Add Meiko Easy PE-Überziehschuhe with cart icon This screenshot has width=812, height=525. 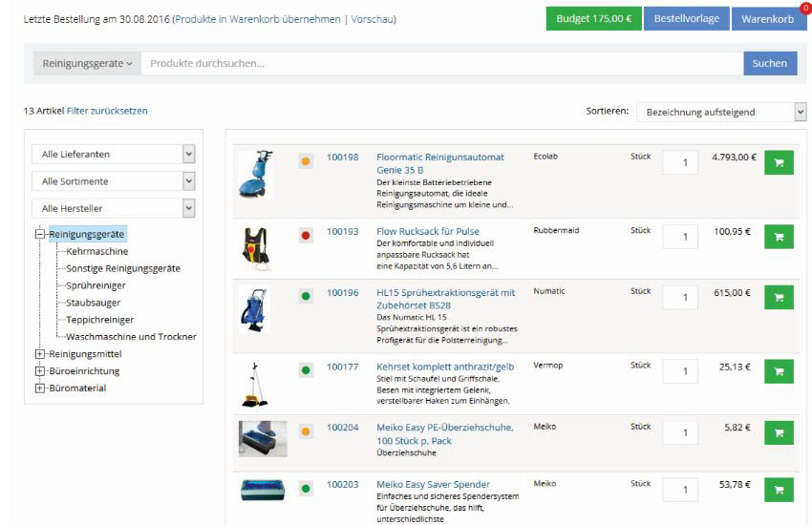(x=779, y=433)
